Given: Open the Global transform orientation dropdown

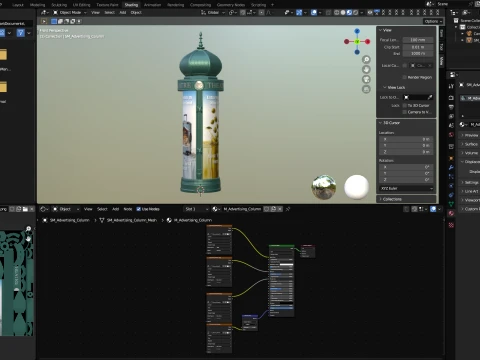Looking at the screenshot, I should pos(212,12).
